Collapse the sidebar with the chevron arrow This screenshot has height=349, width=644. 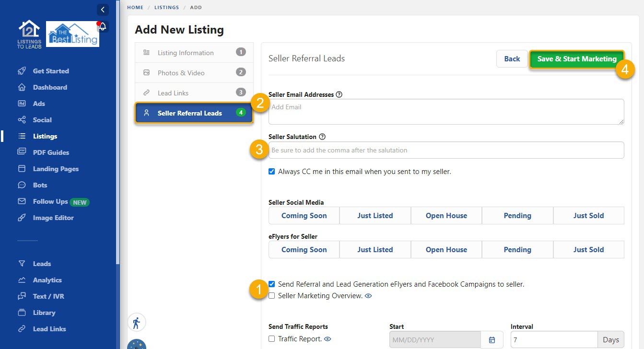103,9
